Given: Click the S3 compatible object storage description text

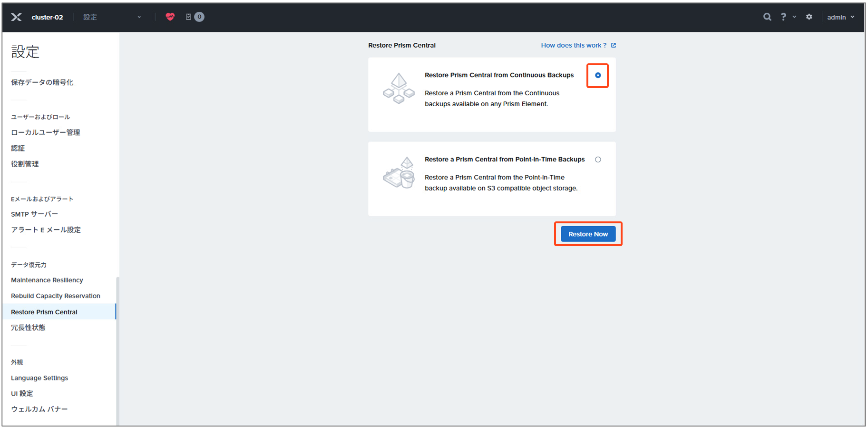Looking at the screenshot, I should [501, 183].
